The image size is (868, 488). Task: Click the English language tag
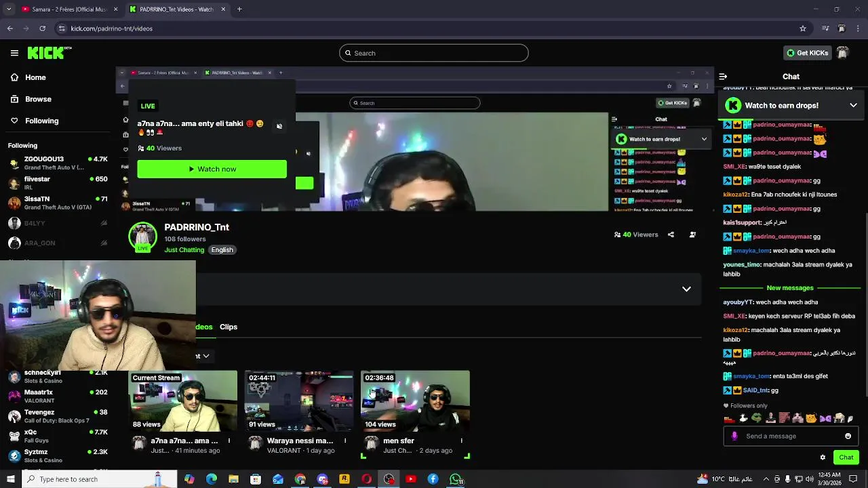222,250
